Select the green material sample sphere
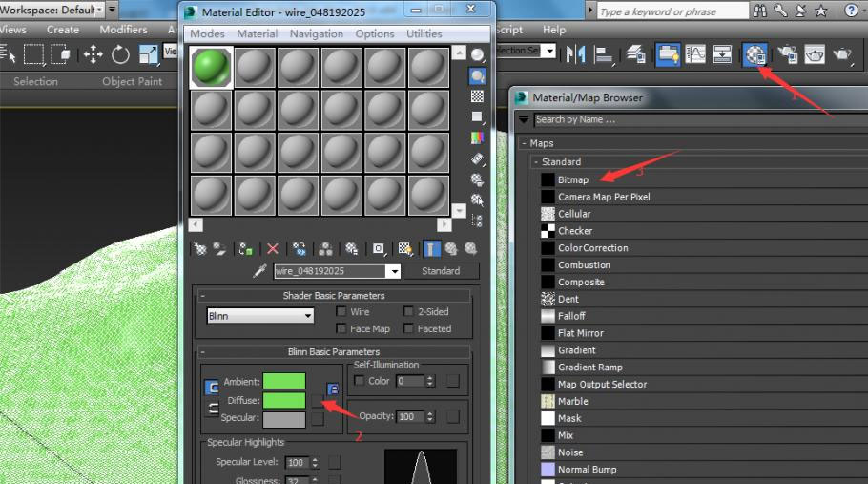The width and height of the screenshot is (868, 484). (x=211, y=68)
